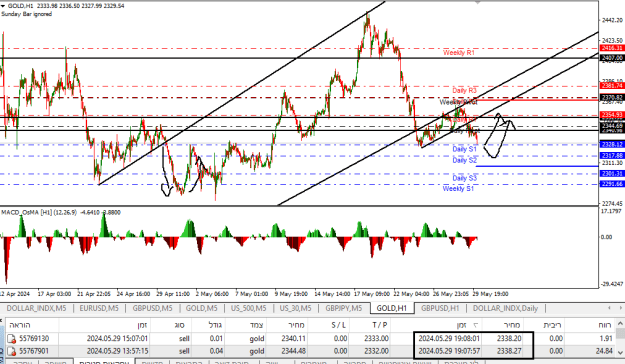Click the open price 2340.11
The image size is (625, 364).
click(x=293, y=339)
